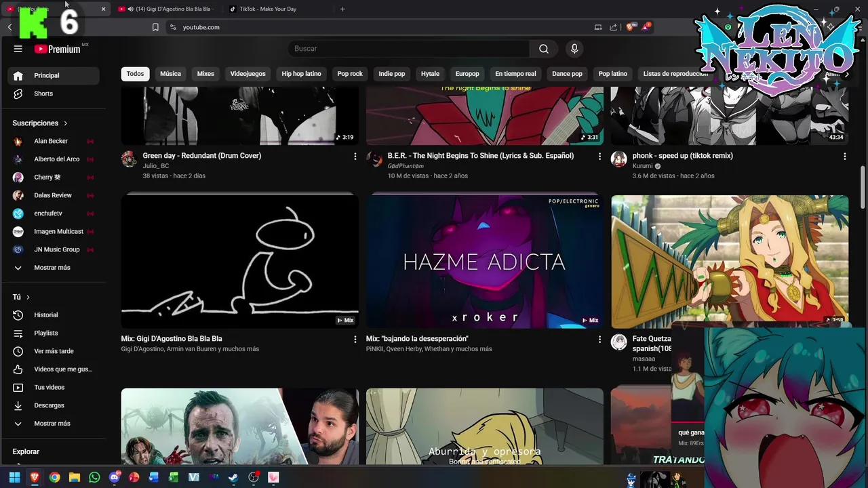The image size is (868, 488).
Task: Expand the Tú section chevron
Action: point(28,298)
